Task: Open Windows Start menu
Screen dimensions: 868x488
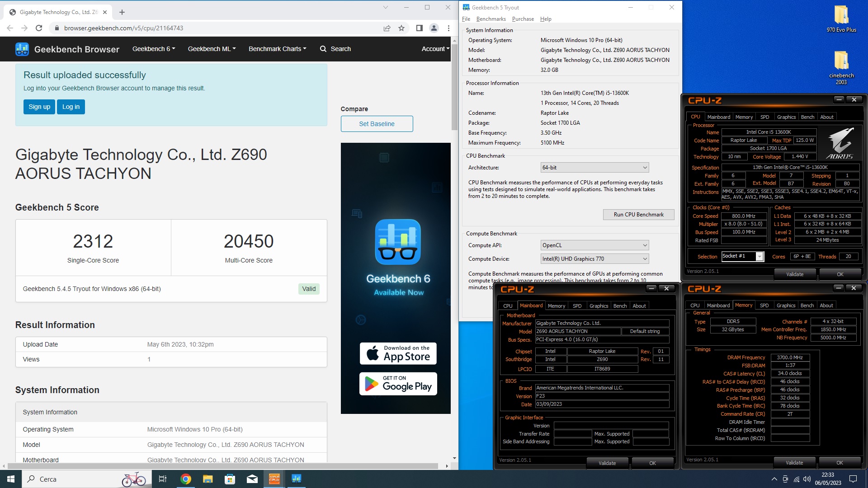Action: click(11, 479)
